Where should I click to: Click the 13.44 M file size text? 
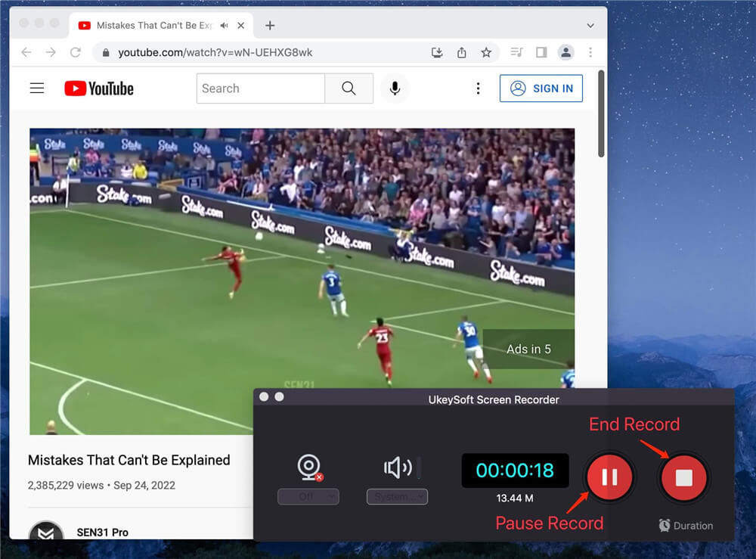tap(514, 498)
